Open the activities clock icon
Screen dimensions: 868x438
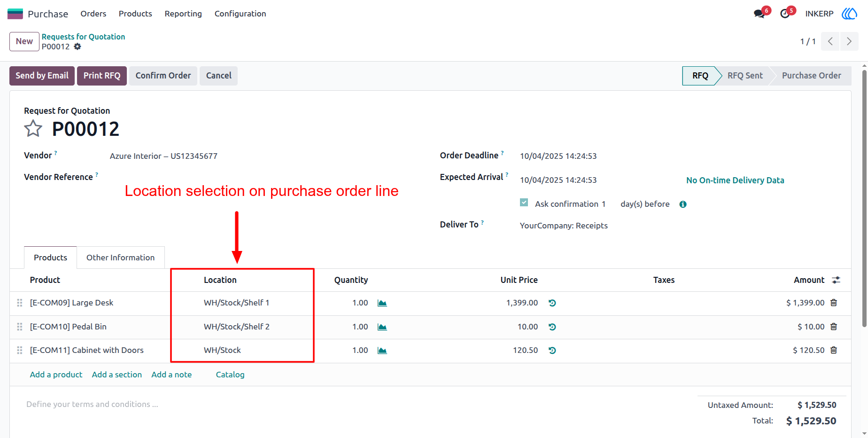pos(785,14)
